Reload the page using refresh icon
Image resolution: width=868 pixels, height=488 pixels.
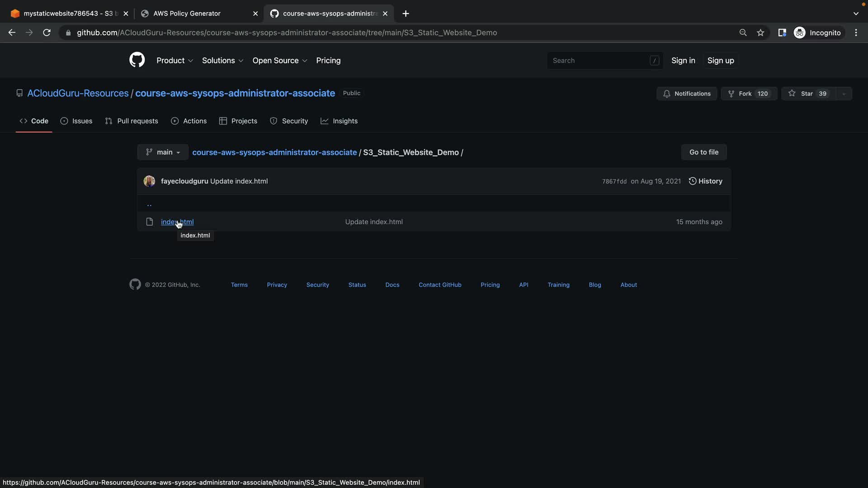pos(47,33)
